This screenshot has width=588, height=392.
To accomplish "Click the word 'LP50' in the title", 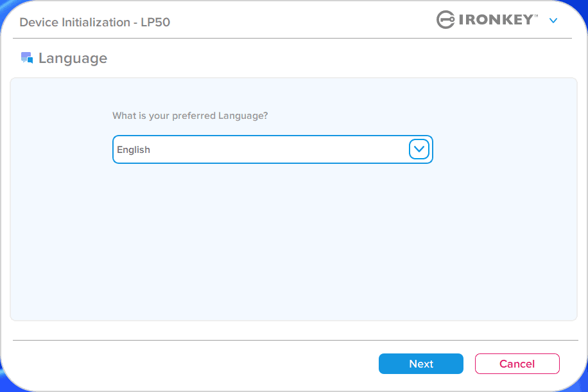I will coord(155,22).
